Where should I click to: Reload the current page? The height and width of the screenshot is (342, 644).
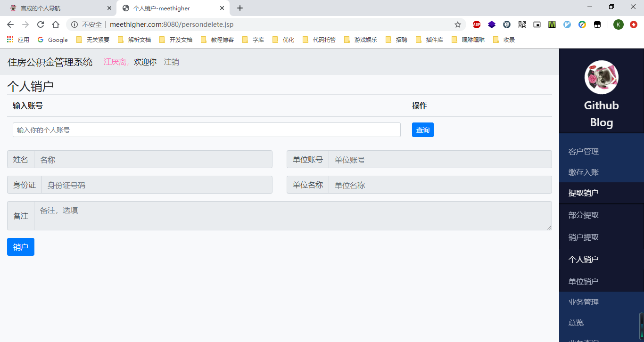point(41,24)
